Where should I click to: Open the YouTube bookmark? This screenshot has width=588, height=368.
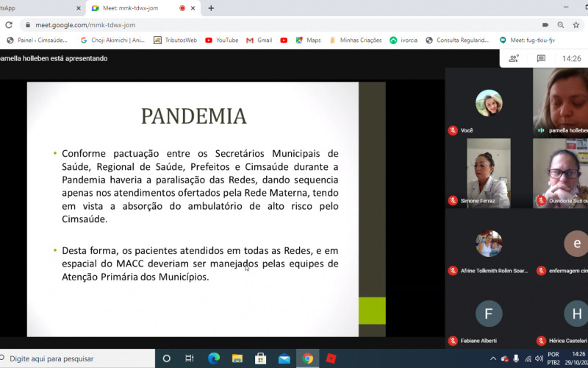(222, 40)
